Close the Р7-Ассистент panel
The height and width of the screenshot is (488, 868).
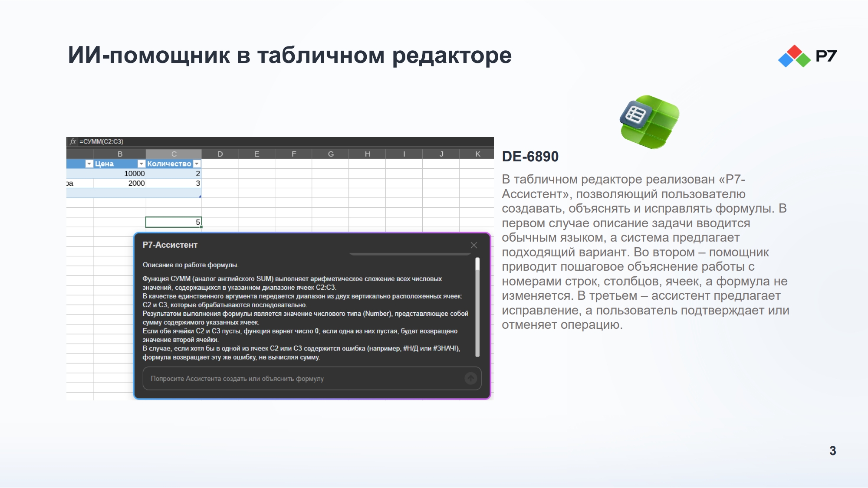(x=474, y=245)
